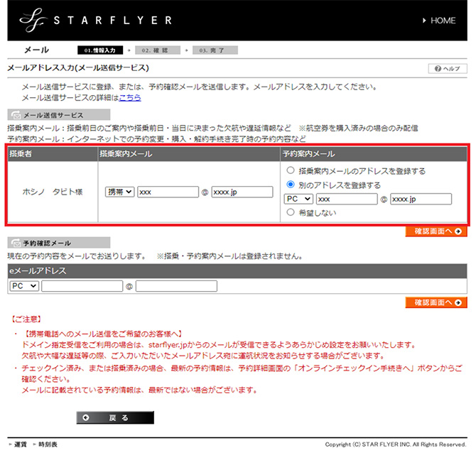
Task: Focus the eメールアドレス username field
Action: coord(82,286)
